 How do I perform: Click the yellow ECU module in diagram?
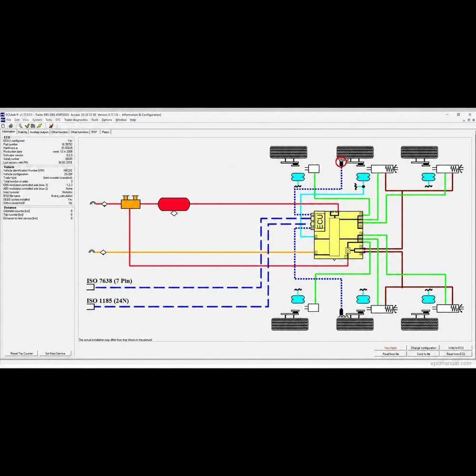(x=338, y=235)
